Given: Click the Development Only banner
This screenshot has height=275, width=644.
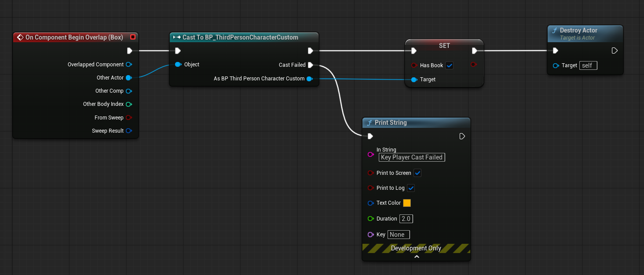Looking at the screenshot, I should point(416,248).
